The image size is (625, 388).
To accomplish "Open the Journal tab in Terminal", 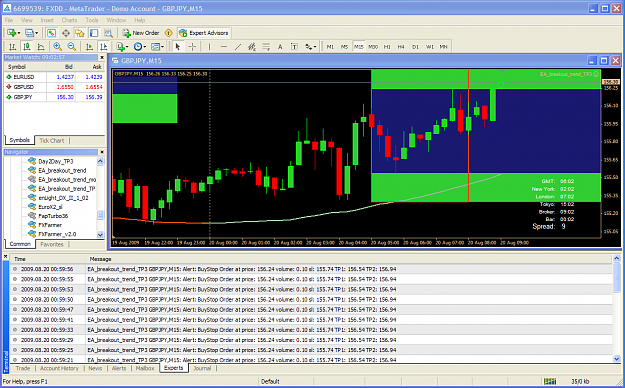I will click(x=202, y=368).
